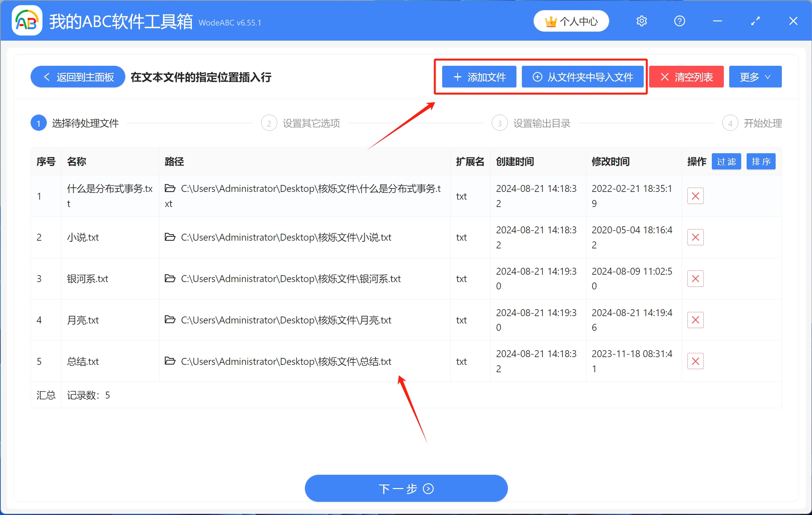Select step 2 设置其它选项
This screenshot has width=812, height=515.
[311, 123]
